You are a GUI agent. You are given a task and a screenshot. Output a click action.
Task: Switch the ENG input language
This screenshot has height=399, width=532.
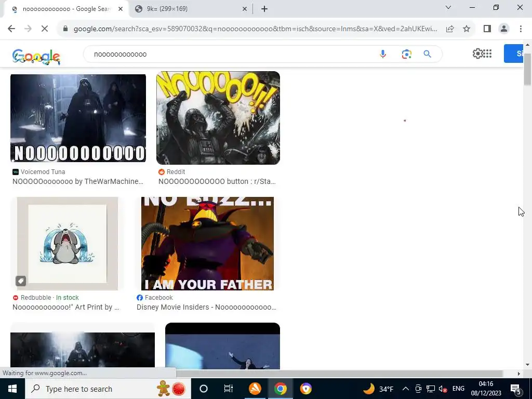[x=458, y=389]
